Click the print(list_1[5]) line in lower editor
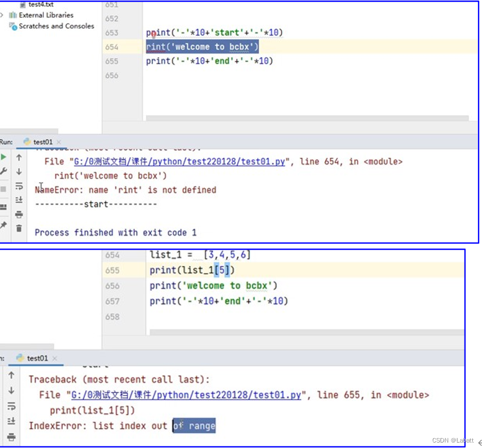 (x=192, y=270)
